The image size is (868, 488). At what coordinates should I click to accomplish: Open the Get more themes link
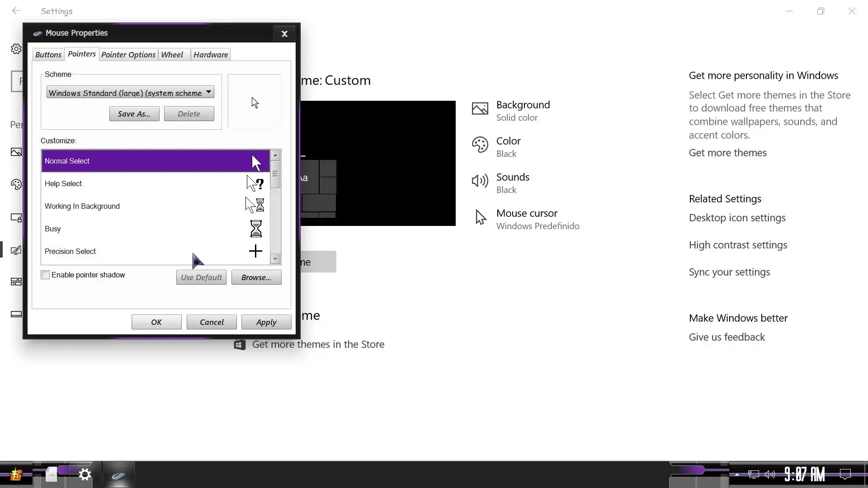coord(727,153)
